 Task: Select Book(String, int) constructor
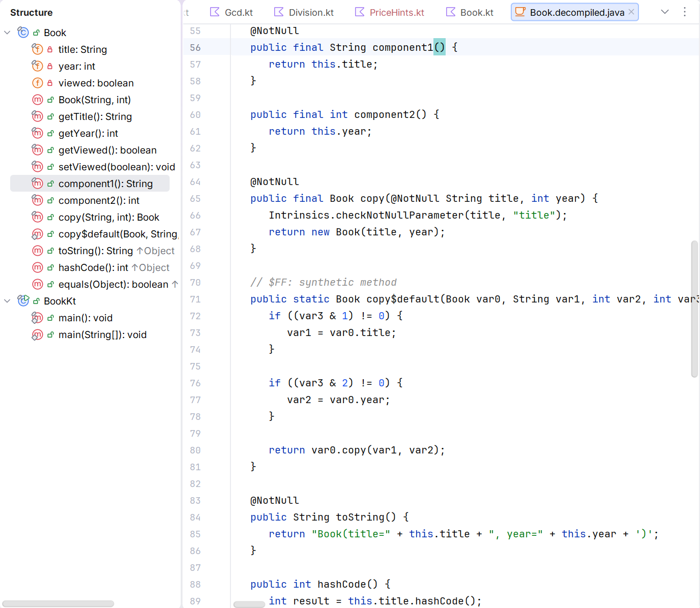95,100
